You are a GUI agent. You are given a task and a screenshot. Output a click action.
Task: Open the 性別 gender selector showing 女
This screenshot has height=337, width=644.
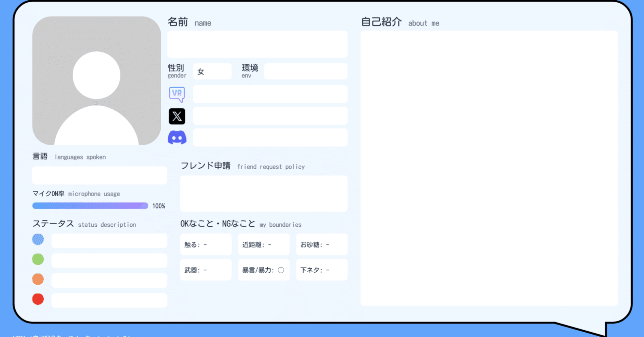[212, 71]
